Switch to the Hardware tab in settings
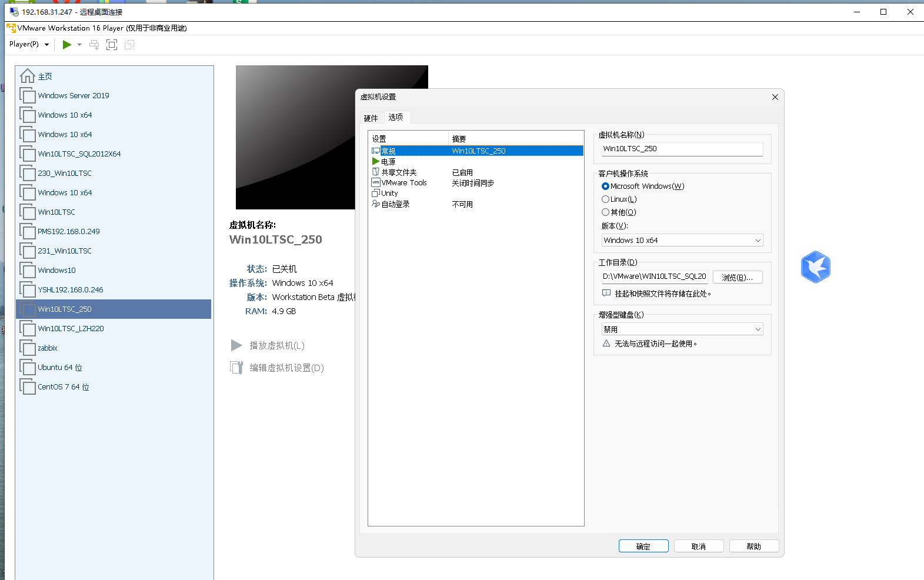Screen dimensions: 924x580 [371, 118]
